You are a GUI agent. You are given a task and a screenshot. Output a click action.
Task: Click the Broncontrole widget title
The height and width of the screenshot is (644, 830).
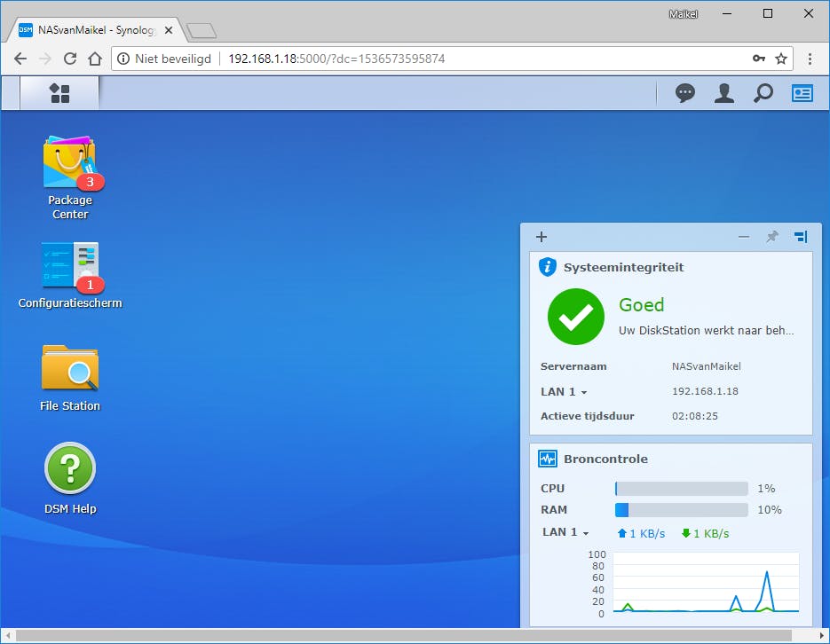[x=605, y=459]
